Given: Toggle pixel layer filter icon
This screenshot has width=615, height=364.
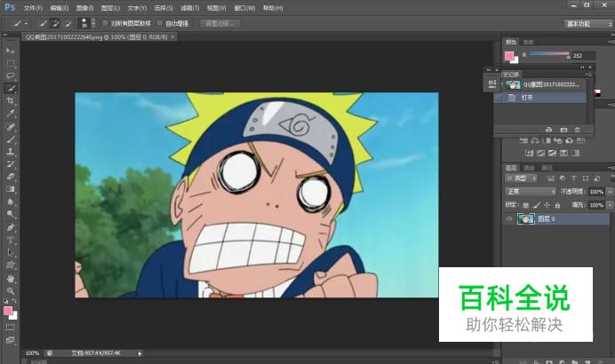Looking at the screenshot, I should [551, 178].
